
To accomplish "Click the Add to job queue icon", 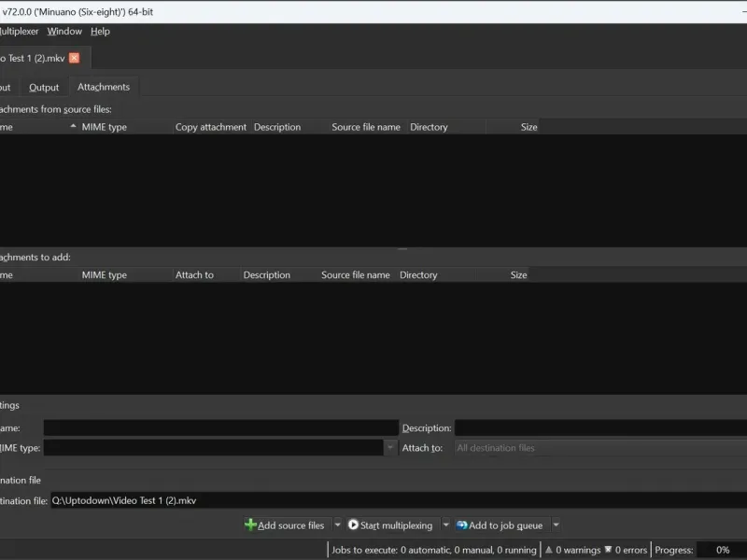I will point(461,525).
